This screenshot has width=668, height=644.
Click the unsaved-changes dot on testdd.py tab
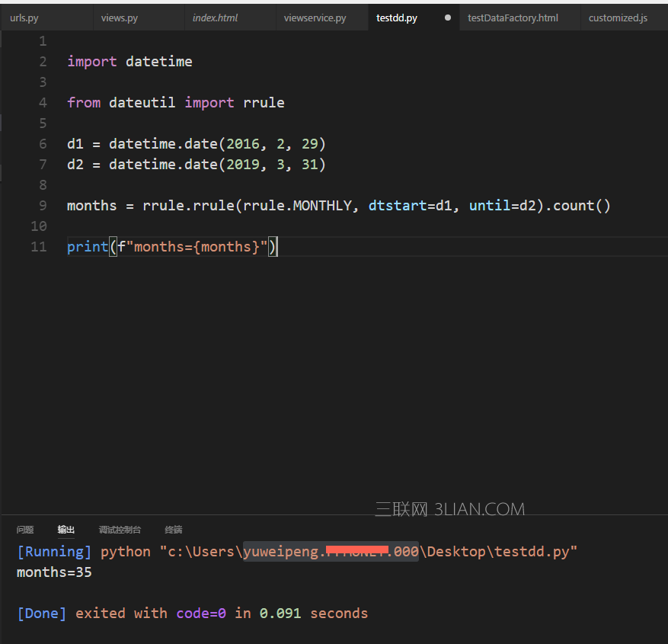pos(447,18)
